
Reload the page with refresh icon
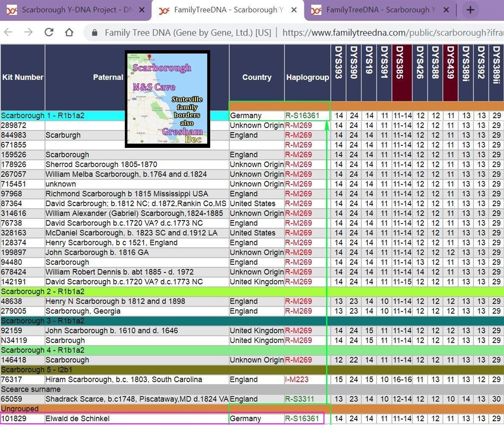pyautogui.click(x=49, y=32)
